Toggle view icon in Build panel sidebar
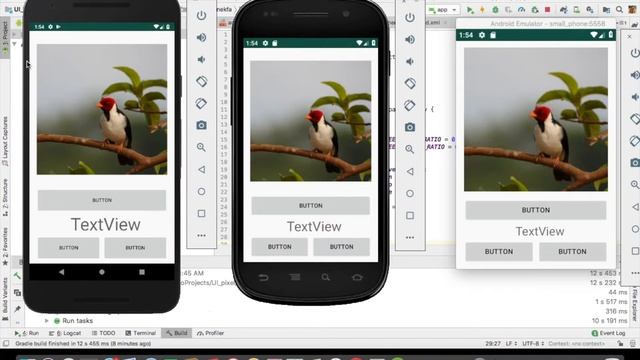The width and height of the screenshot is (640, 360). pyautogui.click(x=17, y=293)
